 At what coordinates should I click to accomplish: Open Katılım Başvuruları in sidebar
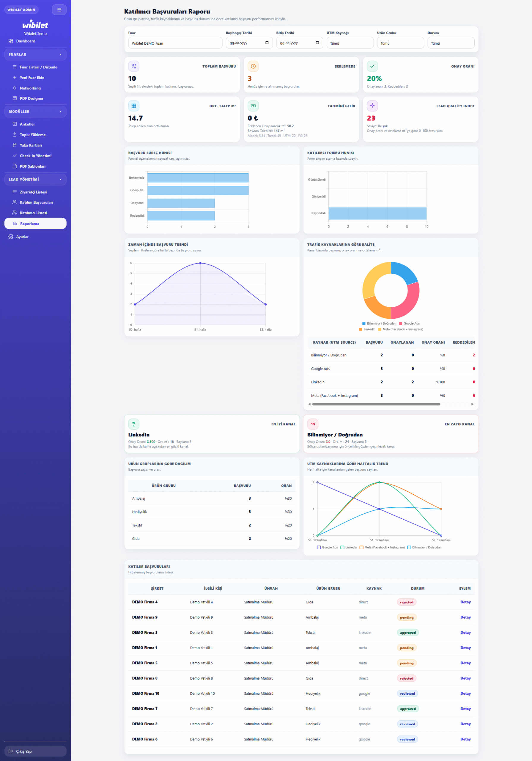point(36,202)
